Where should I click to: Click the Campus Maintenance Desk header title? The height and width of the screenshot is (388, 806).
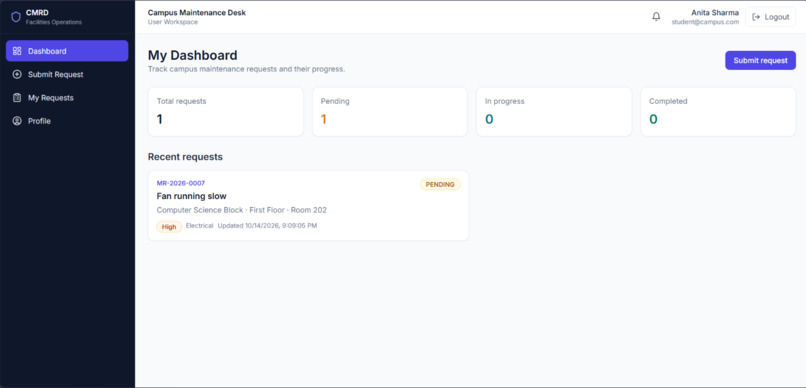coord(197,13)
